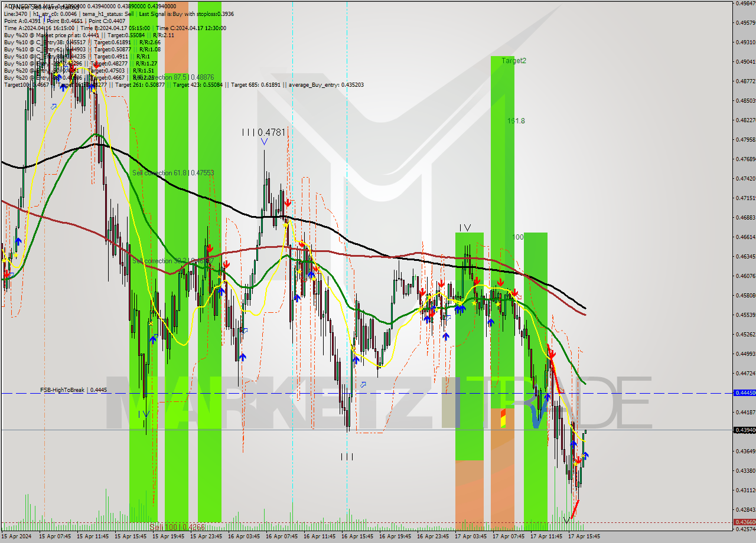
Task: Click the 0.45262 price axis value
Action: click(x=746, y=334)
